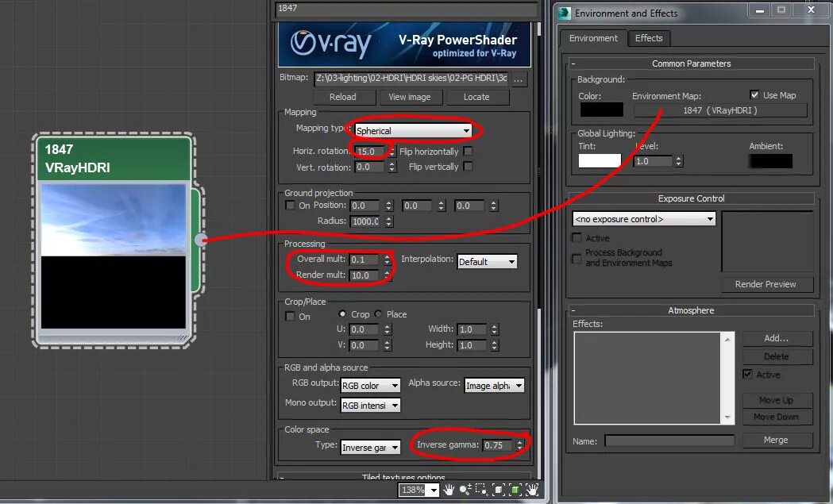This screenshot has width=833, height=504.
Task: Click the Atmosphere Name input field
Action: 669,441
